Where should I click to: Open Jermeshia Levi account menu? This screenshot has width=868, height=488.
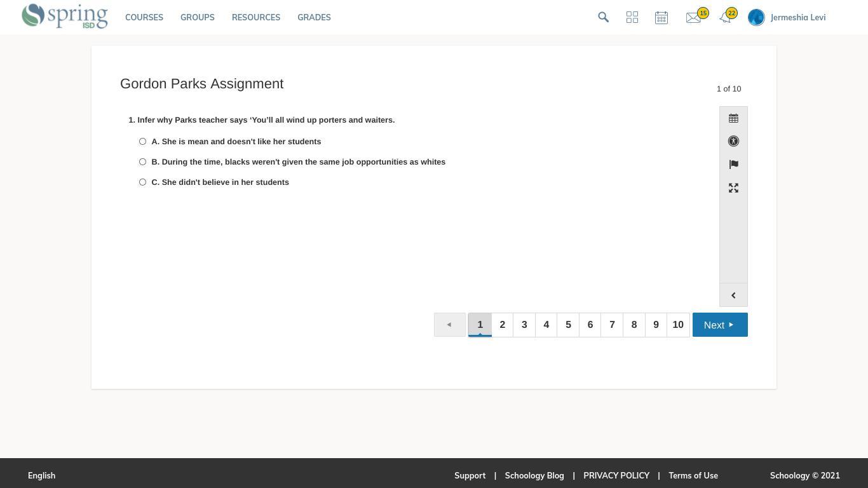787,17
